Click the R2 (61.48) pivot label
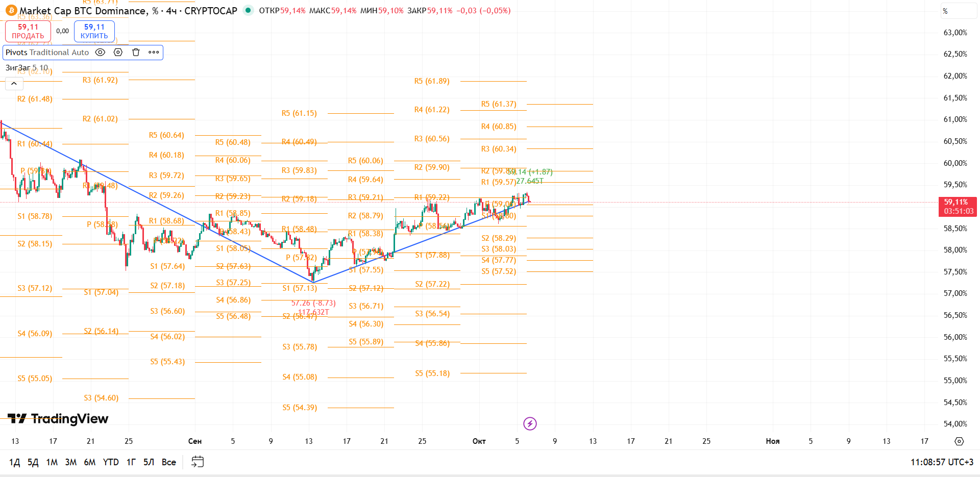Image resolution: width=980 pixels, height=477 pixels. point(35,99)
